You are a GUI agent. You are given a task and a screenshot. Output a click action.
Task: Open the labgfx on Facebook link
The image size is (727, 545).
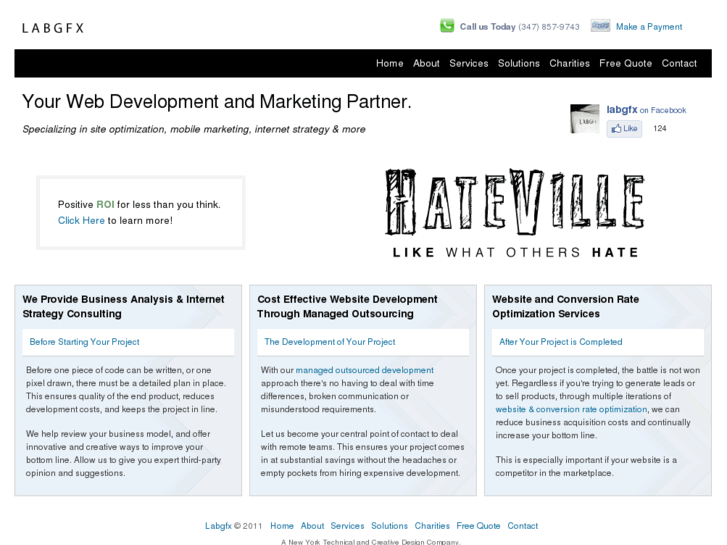[646, 110]
